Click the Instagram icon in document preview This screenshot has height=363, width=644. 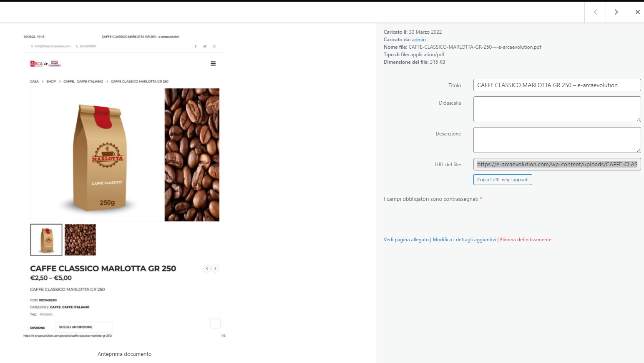(x=214, y=46)
